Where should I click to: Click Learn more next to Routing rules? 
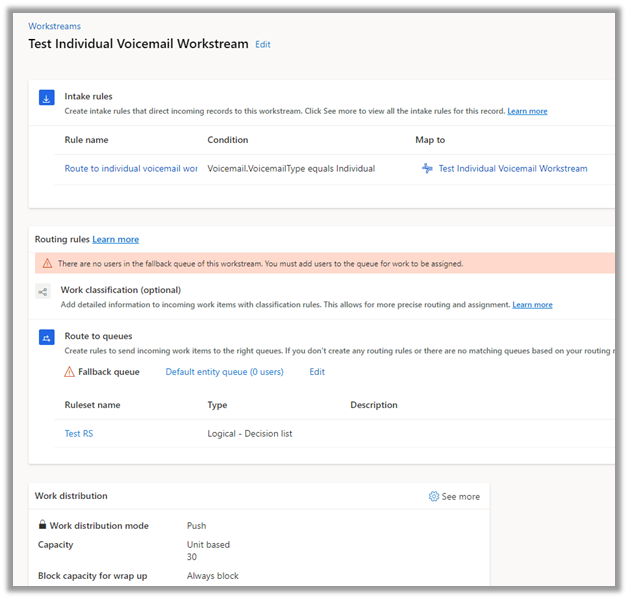tap(116, 240)
